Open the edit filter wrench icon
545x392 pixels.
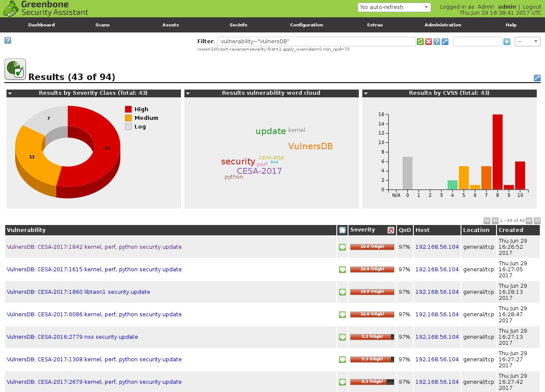445,42
